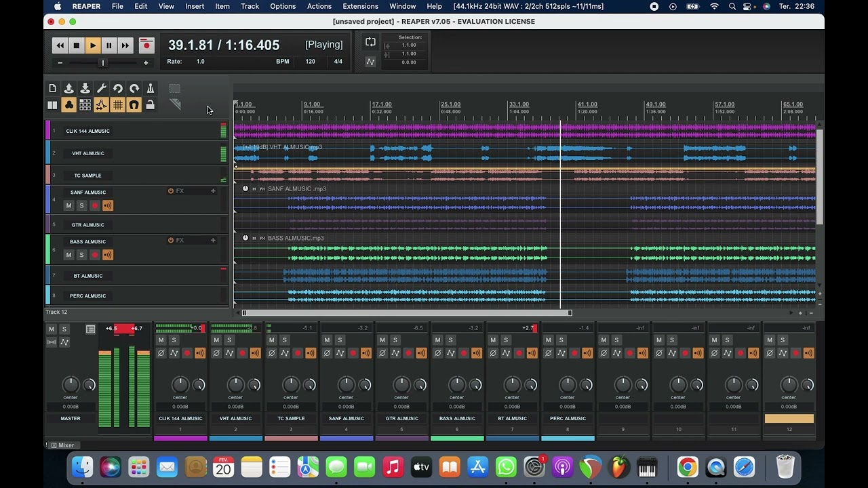Click the horizontal arrange scrollbar
The image size is (868, 488).
[x=407, y=313]
